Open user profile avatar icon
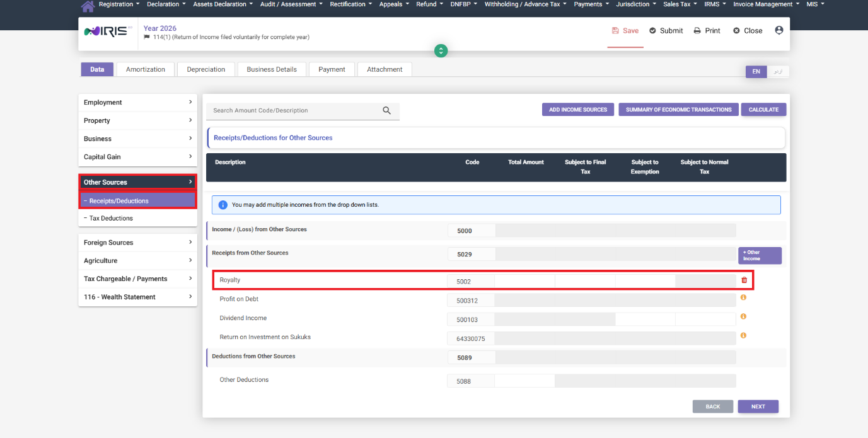The height and width of the screenshot is (438, 868). click(x=779, y=30)
